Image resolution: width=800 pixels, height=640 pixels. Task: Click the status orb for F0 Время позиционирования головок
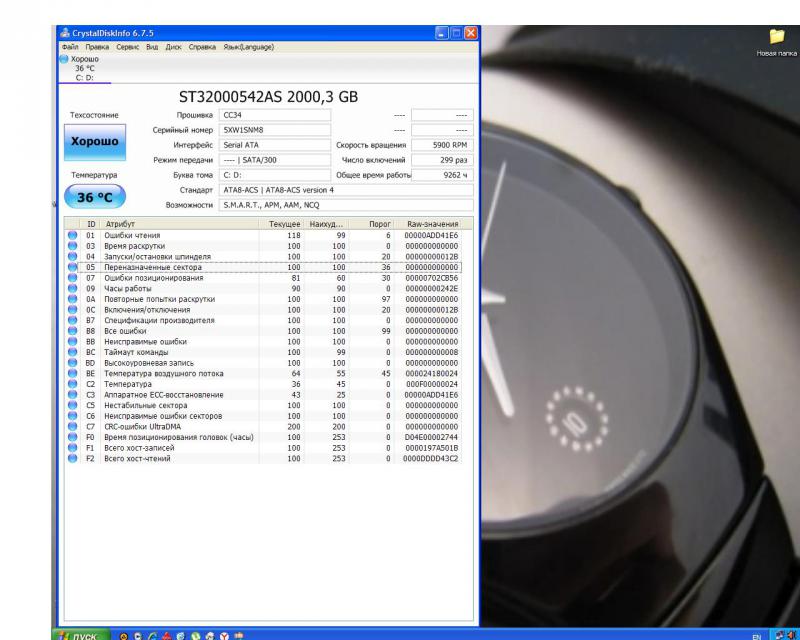(x=72, y=437)
